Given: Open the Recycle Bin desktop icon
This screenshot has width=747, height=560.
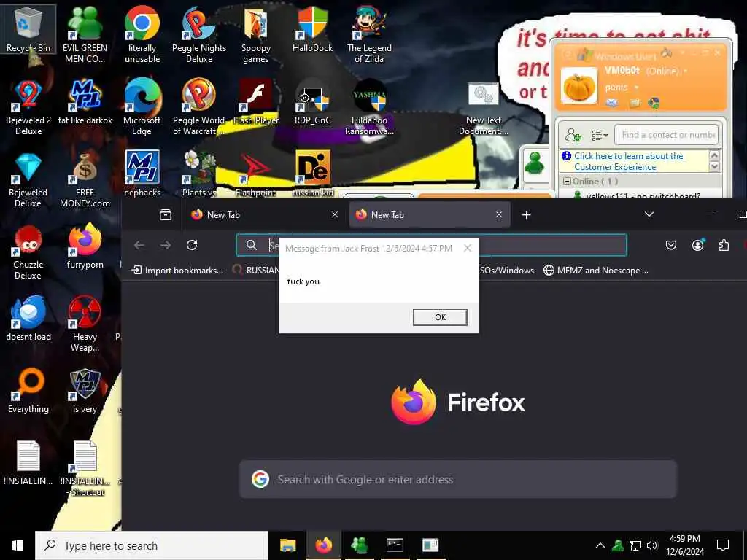Looking at the screenshot, I should click(28, 29).
